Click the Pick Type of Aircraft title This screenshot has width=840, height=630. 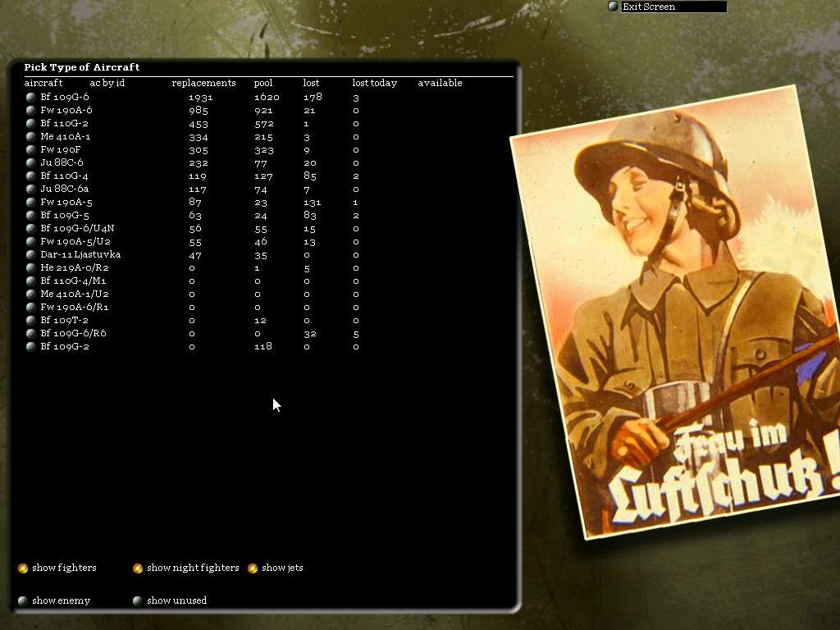pos(82,67)
